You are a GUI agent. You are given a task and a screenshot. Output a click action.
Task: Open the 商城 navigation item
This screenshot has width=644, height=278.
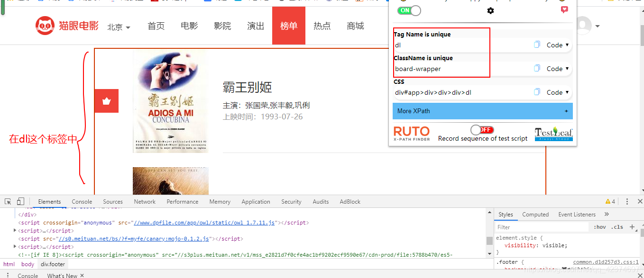[x=355, y=26]
